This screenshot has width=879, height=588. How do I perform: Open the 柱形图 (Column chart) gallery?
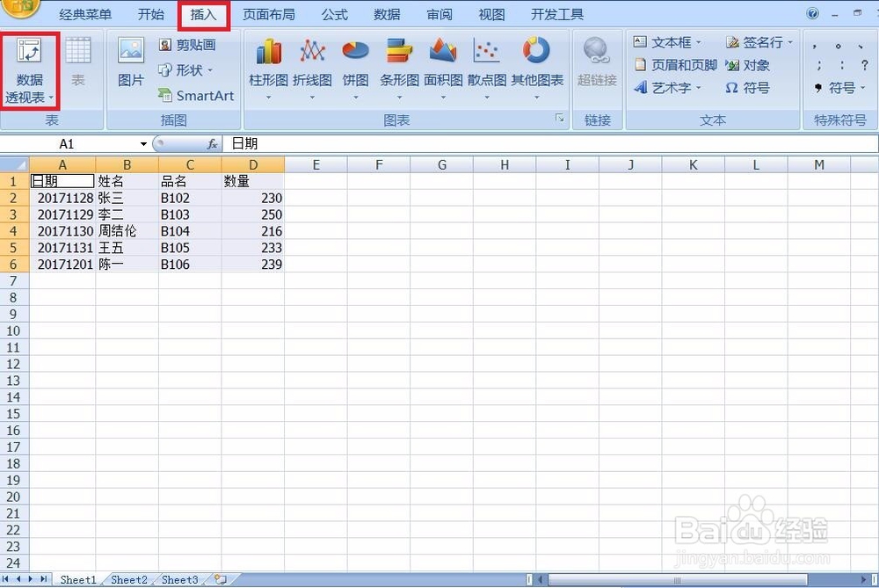pos(268,63)
